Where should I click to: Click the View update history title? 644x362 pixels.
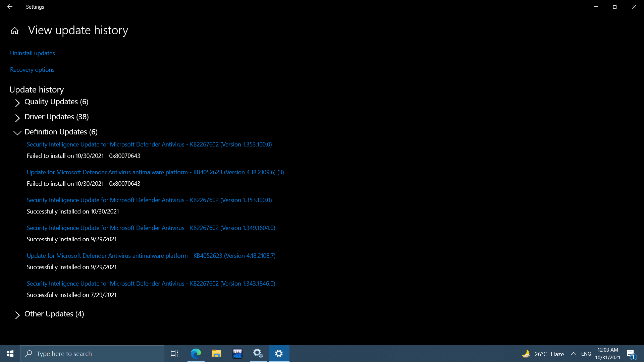coord(78,31)
